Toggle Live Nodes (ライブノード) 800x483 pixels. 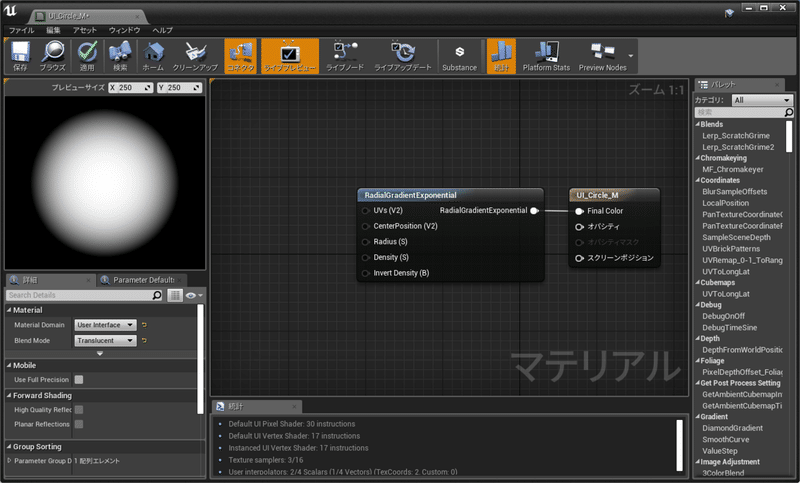click(x=345, y=56)
